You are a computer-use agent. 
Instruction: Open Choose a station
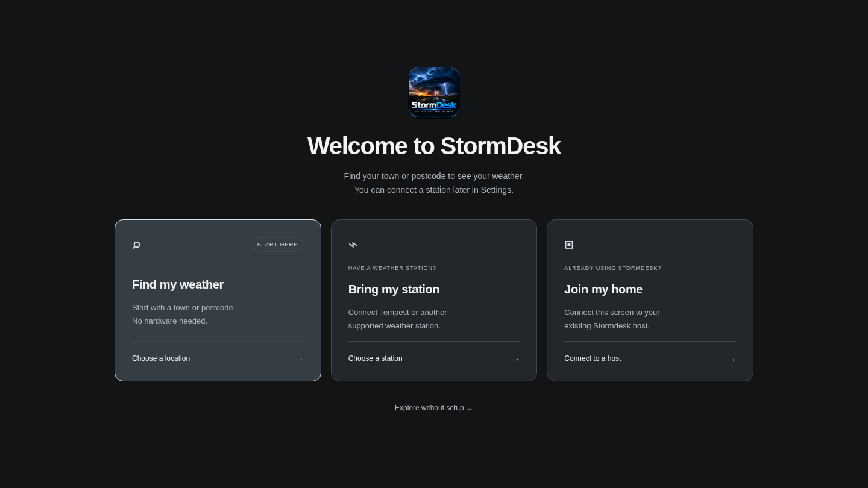[x=376, y=358]
